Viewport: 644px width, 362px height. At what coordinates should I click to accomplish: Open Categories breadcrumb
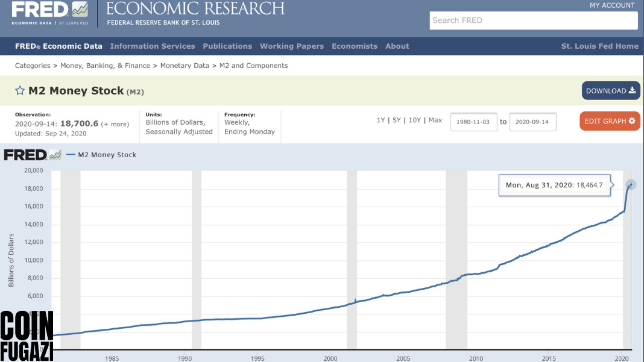[33, 66]
